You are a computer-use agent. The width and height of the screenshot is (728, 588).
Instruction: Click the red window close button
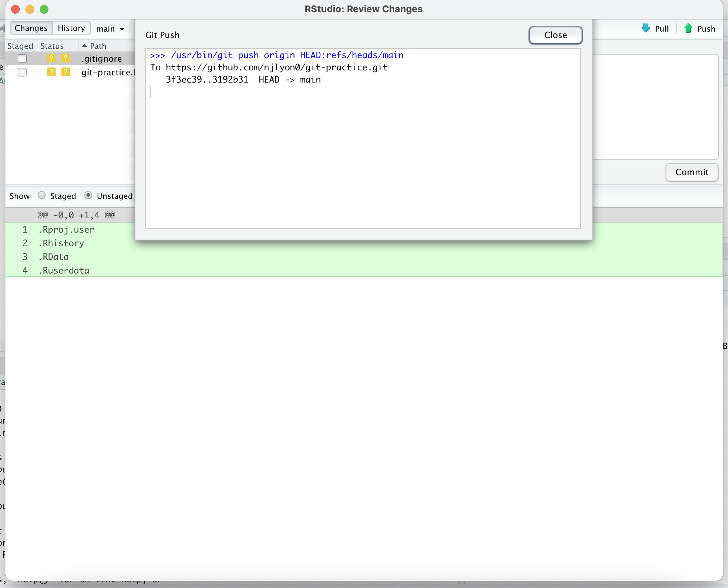pos(15,9)
